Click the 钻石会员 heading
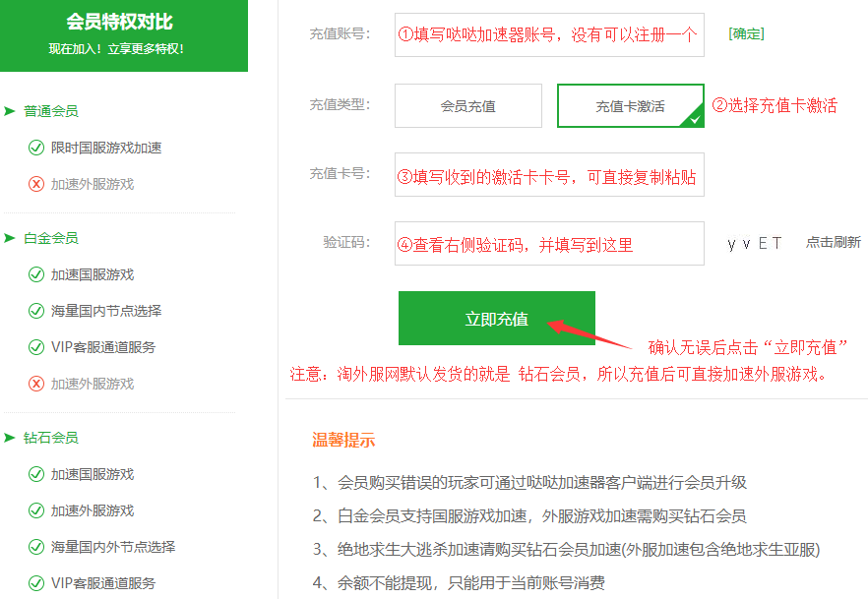The height and width of the screenshot is (599, 868). (51, 438)
